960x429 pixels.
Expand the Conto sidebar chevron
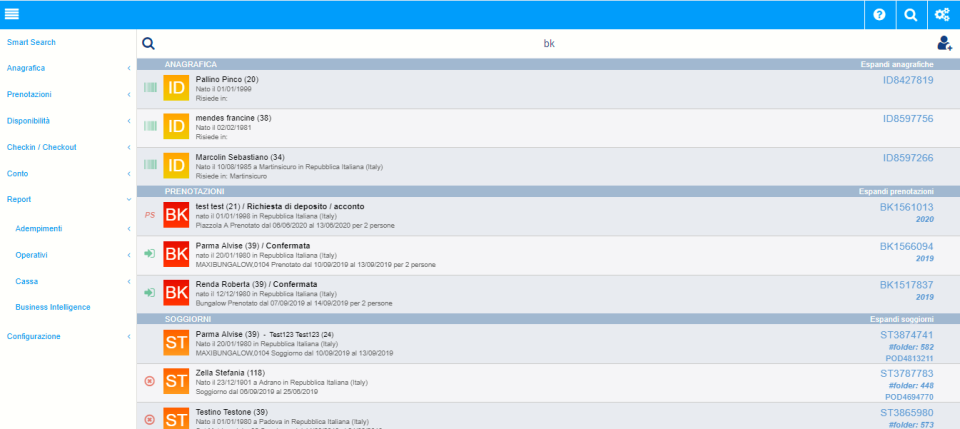(x=129, y=174)
